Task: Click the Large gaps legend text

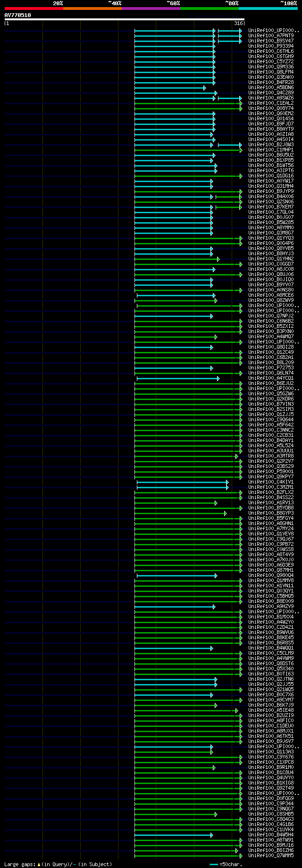Action: point(58,864)
